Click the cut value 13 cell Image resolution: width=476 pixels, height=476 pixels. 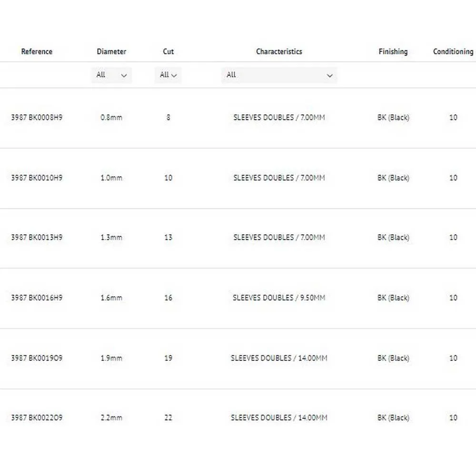[168, 237]
